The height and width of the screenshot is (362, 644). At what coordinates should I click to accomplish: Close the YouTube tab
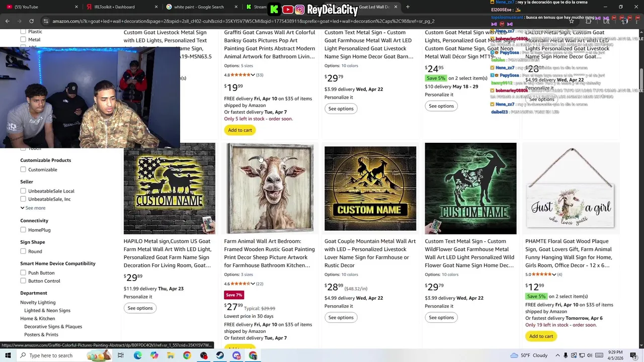pyautogui.click(x=76, y=7)
